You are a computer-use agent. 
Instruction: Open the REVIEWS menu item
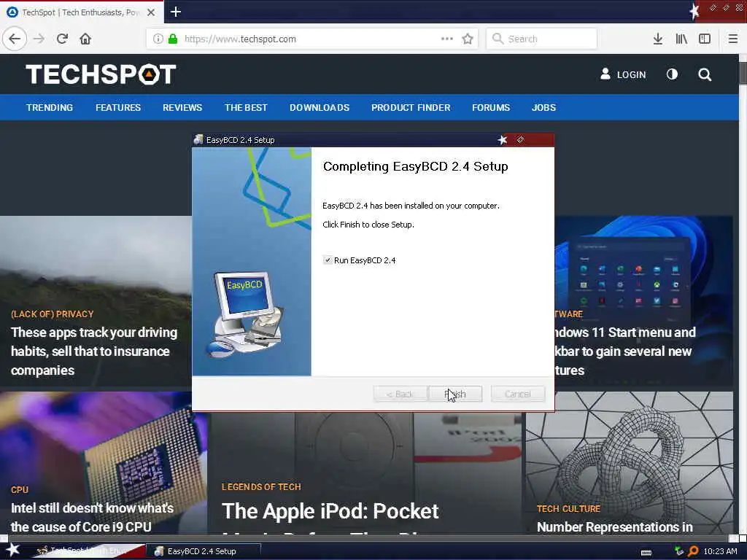pyautogui.click(x=182, y=108)
